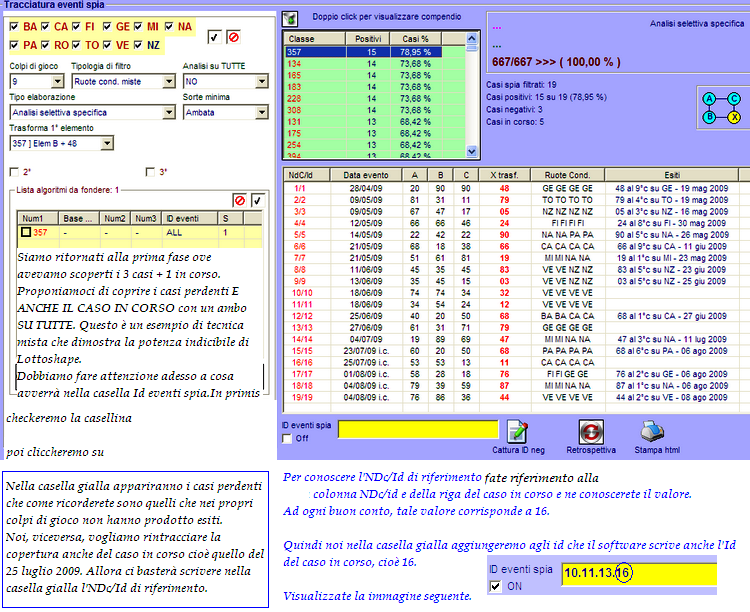The height and width of the screenshot is (612, 750).
Task: Click the check-all wheels checkmark icon
Action: (x=214, y=37)
